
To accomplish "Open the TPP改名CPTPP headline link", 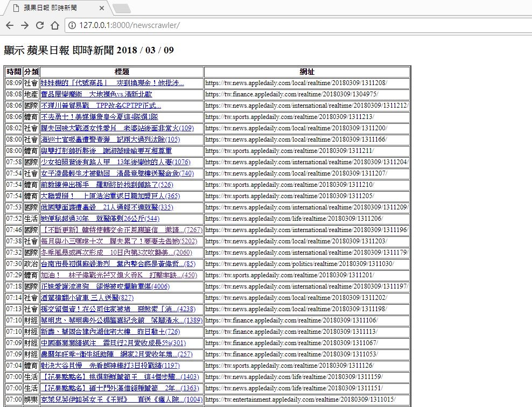I will (101, 106).
